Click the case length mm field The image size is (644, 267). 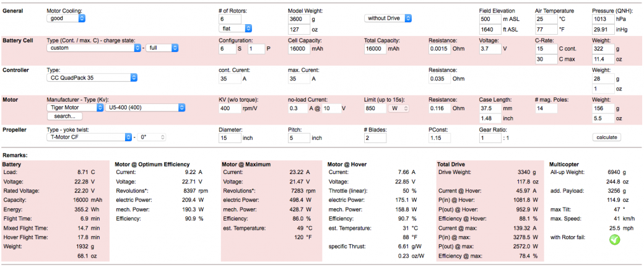pos(490,108)
